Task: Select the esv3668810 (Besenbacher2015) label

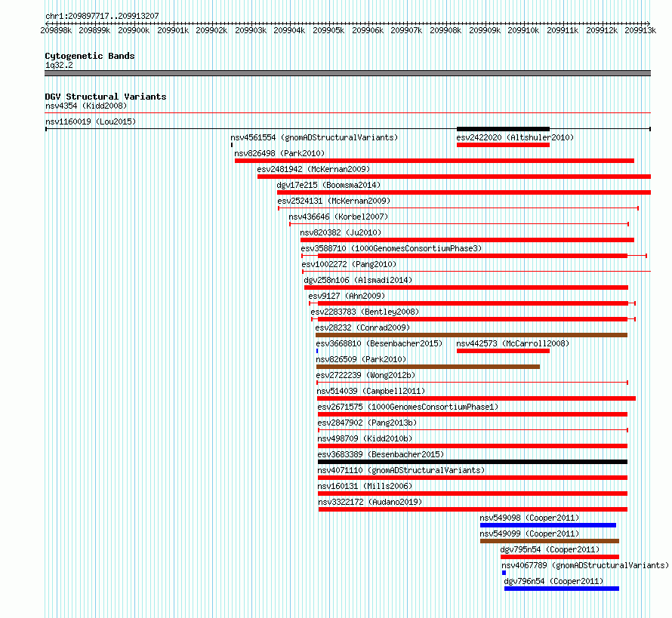Action: point(379,343)
